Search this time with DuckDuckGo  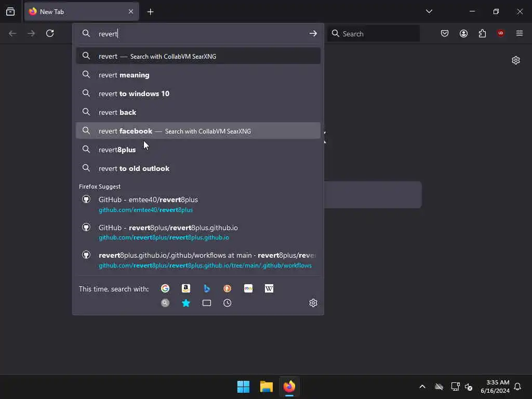coord(228,288)
